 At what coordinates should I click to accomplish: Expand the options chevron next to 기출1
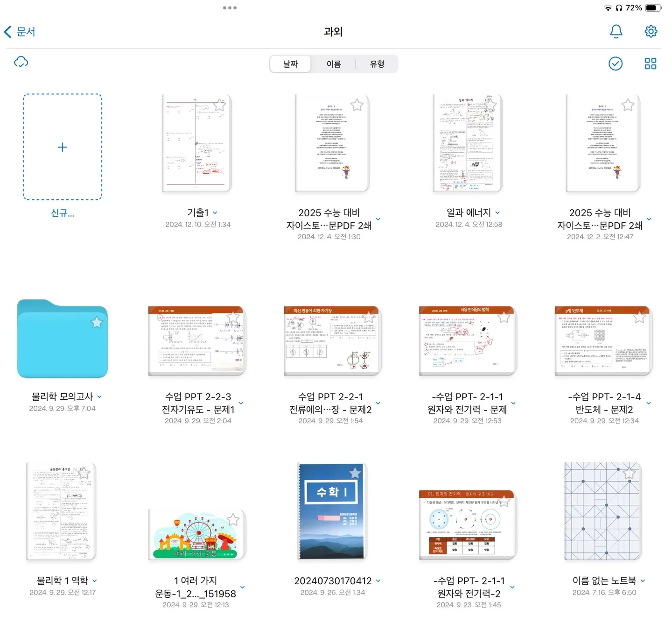coord(214,212)
